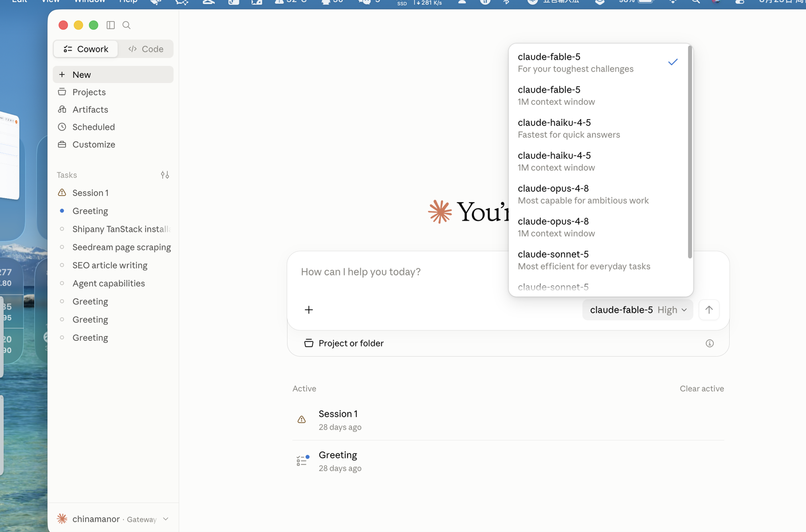Open the Window menu in the menu bar

point(90,2)
